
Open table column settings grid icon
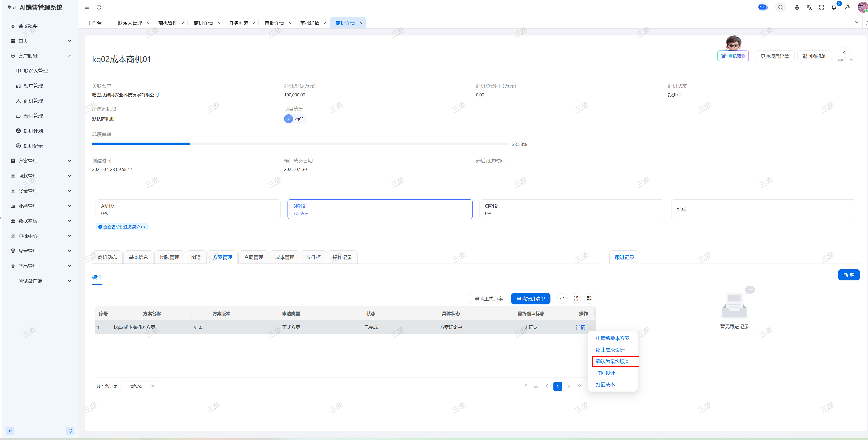coord(589,299)
